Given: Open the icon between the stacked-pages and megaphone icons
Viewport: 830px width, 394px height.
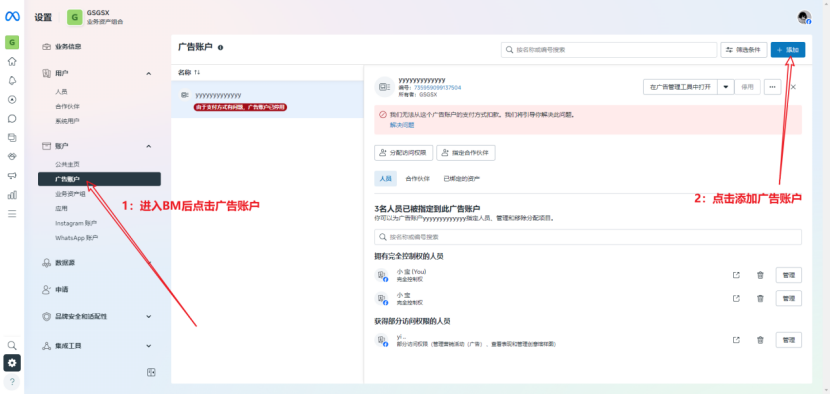Looking at the screenshot, I should click(12, 157).
